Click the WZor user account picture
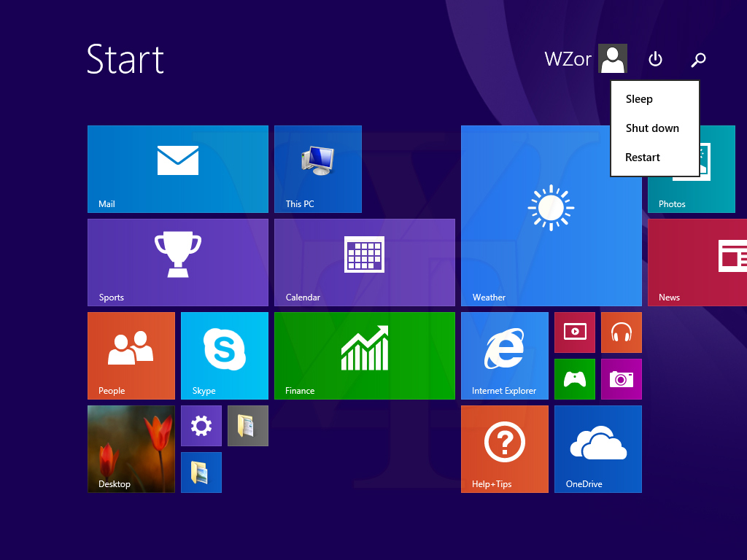Screen dimensions: 747x560 [612, 58]
